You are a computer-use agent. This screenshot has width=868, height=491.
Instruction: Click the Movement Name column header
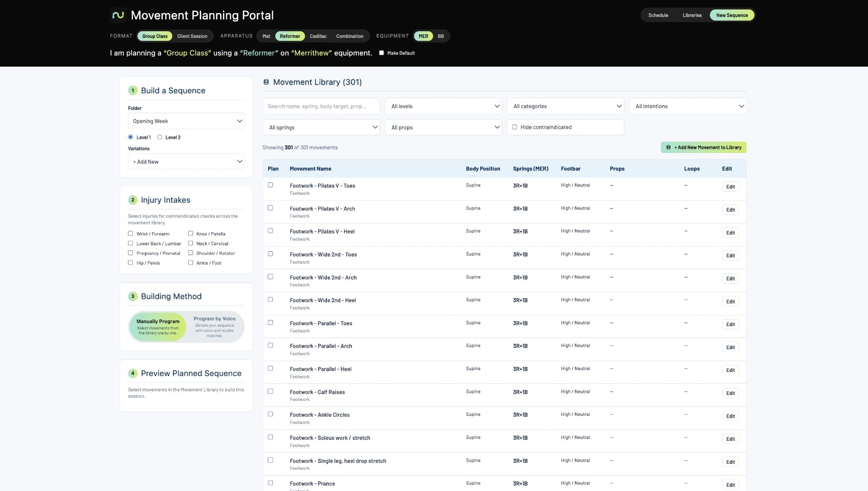tap(311, 169)
